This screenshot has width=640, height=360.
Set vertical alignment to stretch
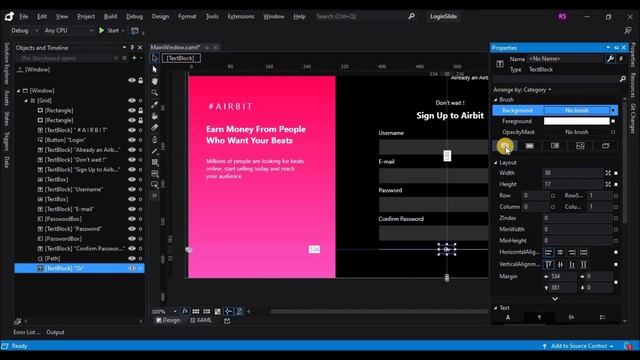tap(584, 264)
